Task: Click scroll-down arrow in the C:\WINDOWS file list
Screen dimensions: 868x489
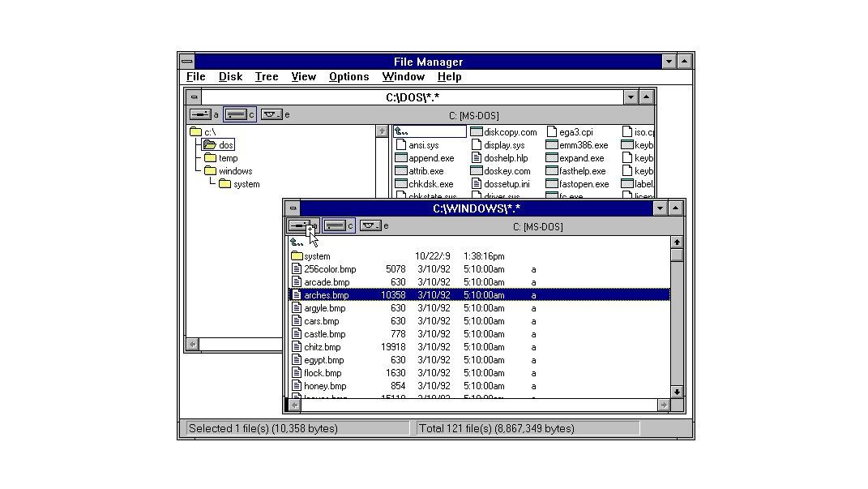Action: (677, 392)
